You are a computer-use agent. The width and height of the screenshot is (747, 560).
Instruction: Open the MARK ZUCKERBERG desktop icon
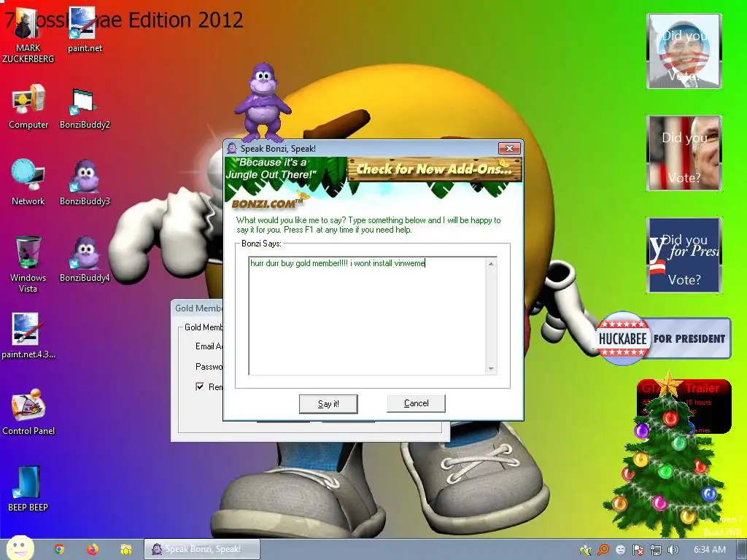tap(28, 36)
